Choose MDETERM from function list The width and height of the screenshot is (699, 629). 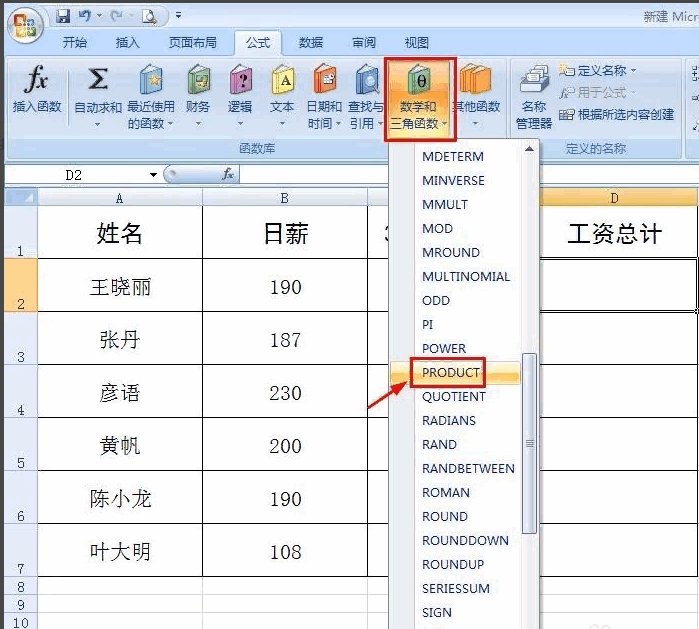point(453,156)
